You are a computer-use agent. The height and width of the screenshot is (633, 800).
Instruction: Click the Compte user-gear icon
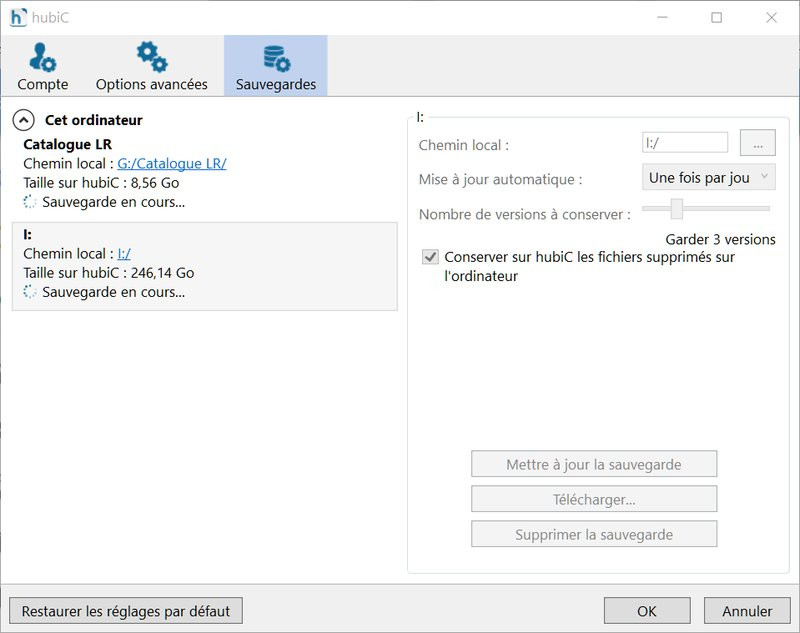43,57
